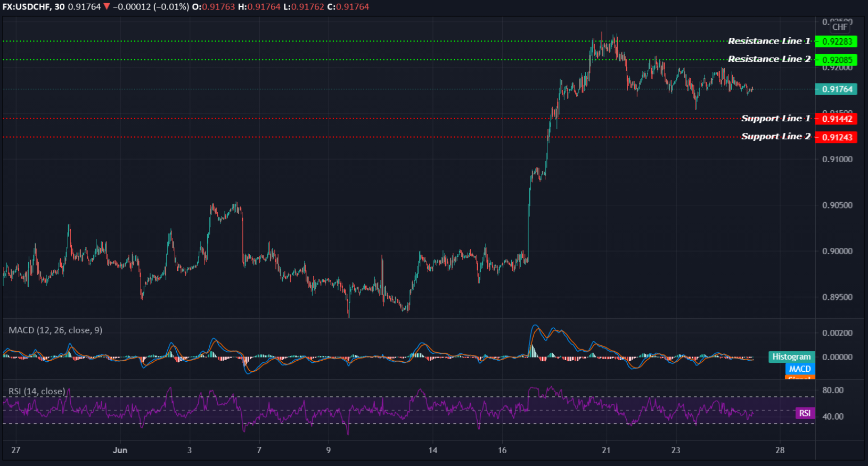The width and height of the screenshot is (868, 466).
Task: Click the 28 date label on time axis
Action: pyautogui.click(x=780, y=450)
